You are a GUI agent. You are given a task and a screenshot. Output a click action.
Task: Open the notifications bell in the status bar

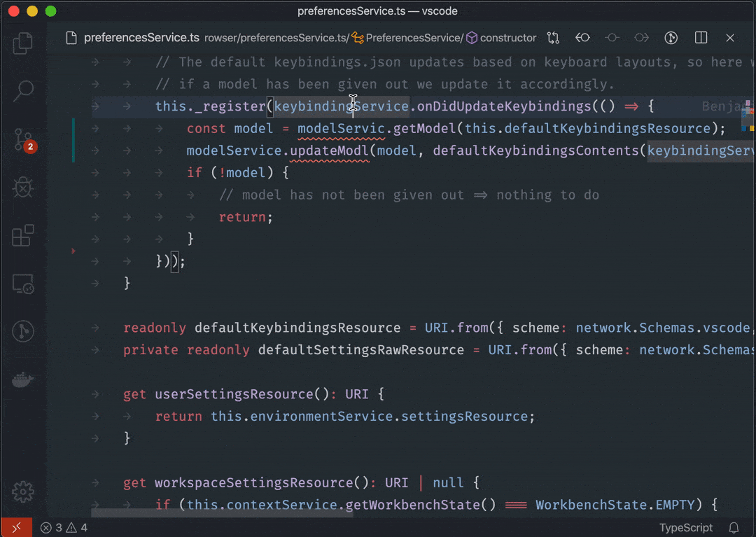(x=732, y=528)
